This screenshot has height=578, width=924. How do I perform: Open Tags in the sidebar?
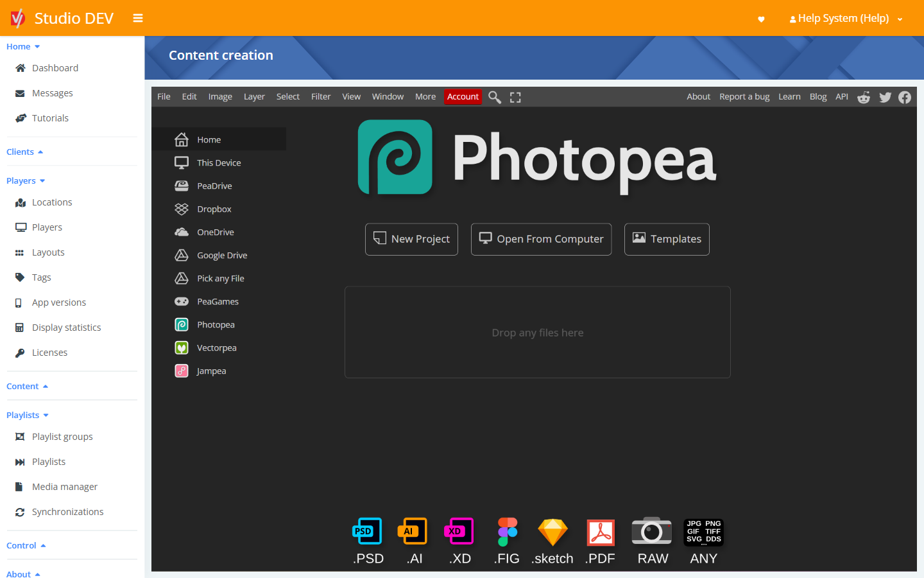point(41,277)
